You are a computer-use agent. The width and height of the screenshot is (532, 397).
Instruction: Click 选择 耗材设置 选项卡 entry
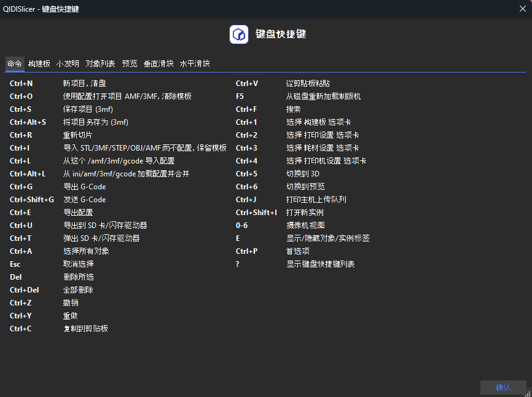(x=323, y=148)
